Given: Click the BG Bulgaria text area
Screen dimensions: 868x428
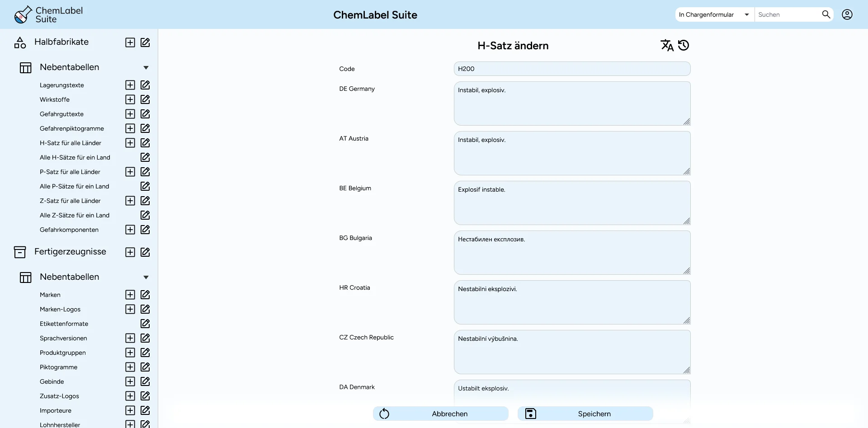Looking at the screenshot, I should click(572, 253).
